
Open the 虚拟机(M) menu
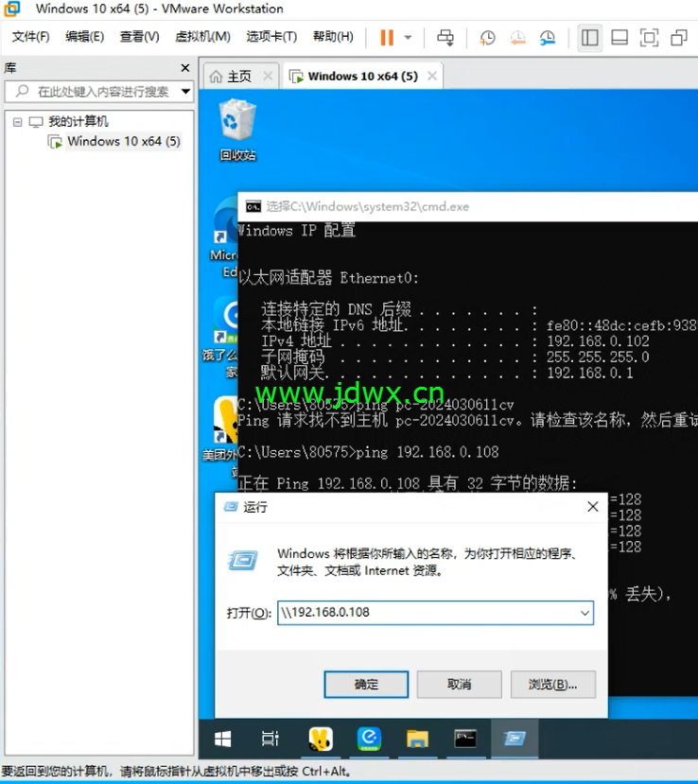point(202,37)
